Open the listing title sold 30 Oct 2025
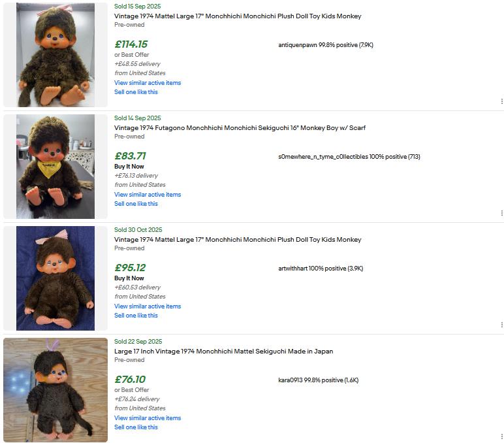Viewport: 504px width, 443px height. (x=238, y=240)
